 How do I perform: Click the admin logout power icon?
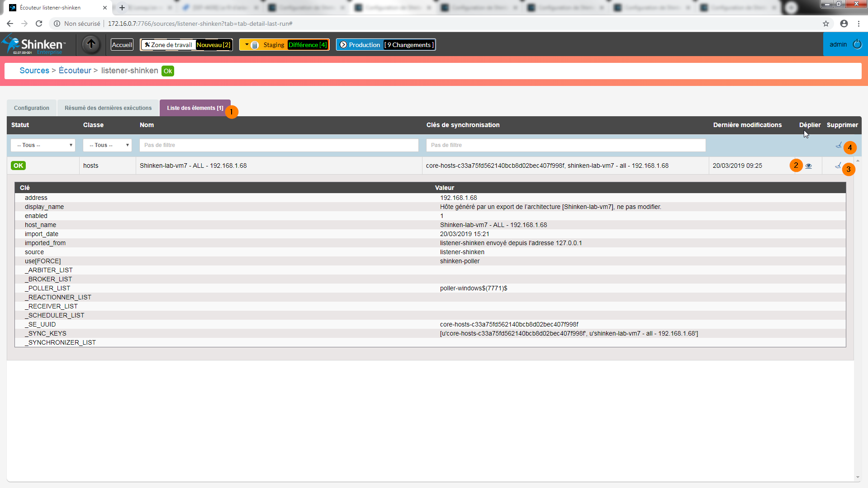click(x=857, y=44)
